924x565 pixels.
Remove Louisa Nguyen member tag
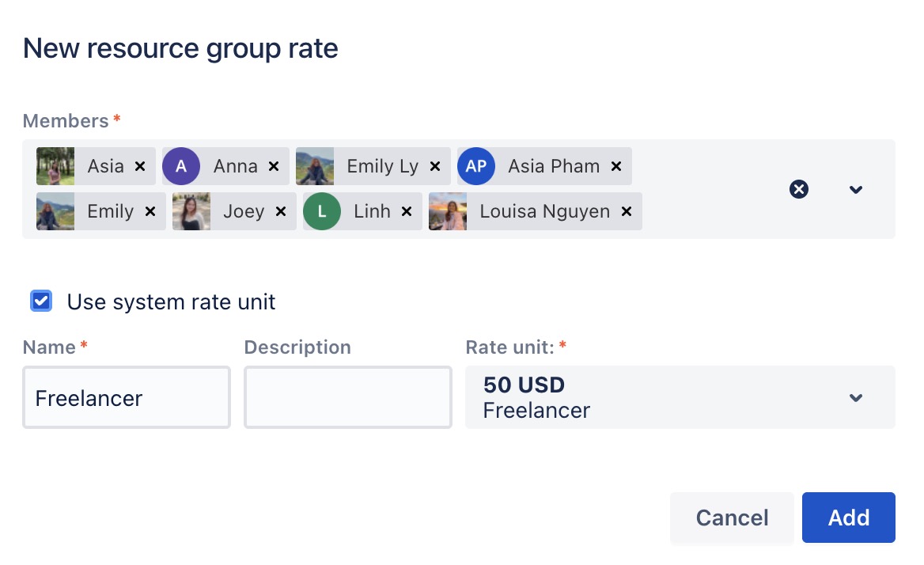[626, 211]
